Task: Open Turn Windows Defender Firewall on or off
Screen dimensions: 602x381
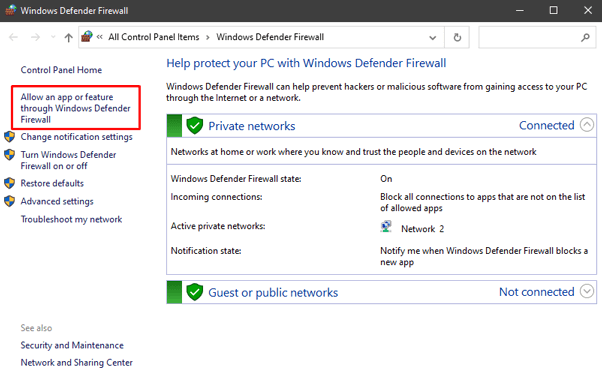Action: point(68,160)
